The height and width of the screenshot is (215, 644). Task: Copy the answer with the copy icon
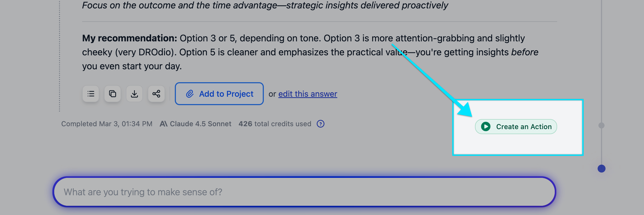coord(112,94)
